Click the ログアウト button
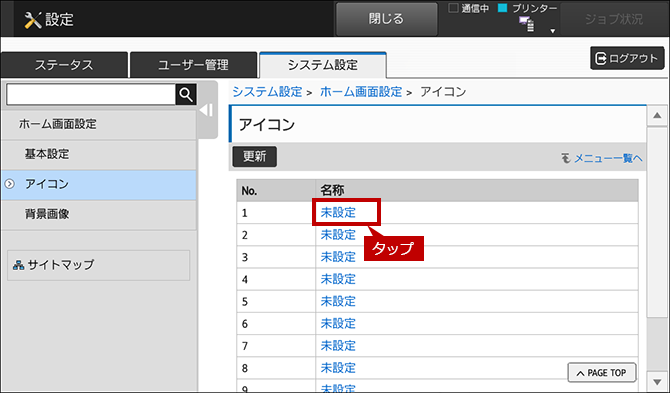The width and height of the screenshot is (670, 393). [627, 58]
